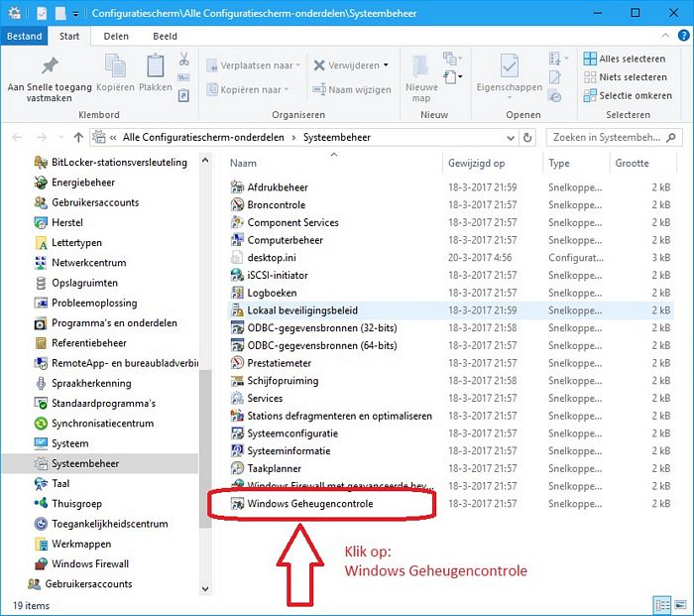Select the Broncontrole icon in file list
Screen dimensions: 694x616
[237, 204]
